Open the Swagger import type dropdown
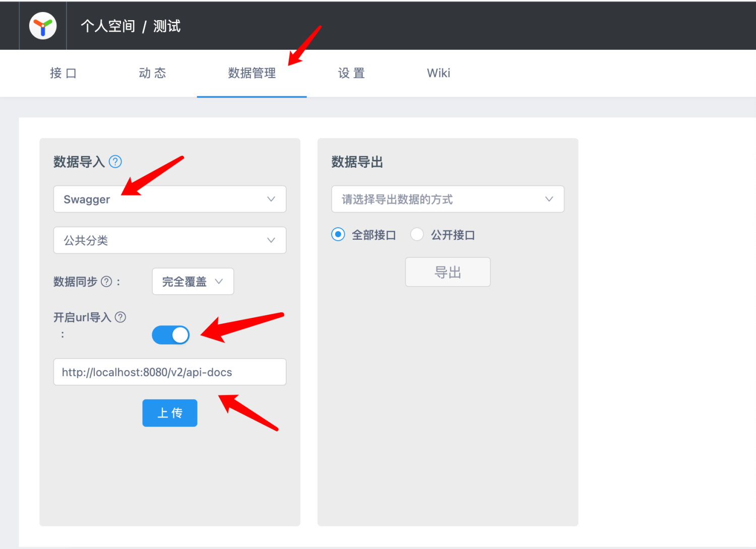This screenshot has width=756, height=549. coord(161,199)
